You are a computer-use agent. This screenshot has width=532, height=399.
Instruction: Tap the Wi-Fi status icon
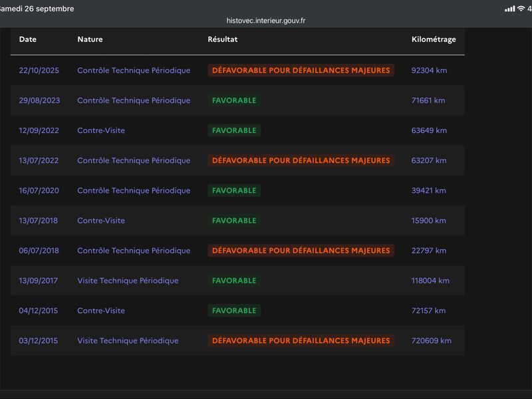(x=521, y=9)
